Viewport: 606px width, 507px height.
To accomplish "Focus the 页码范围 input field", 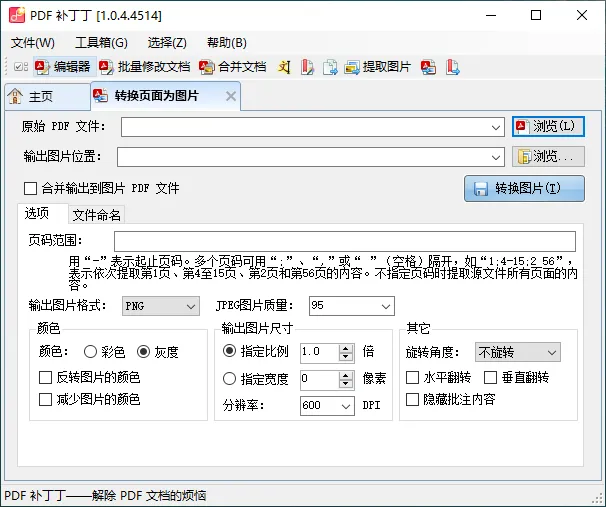I will point(345,241).
